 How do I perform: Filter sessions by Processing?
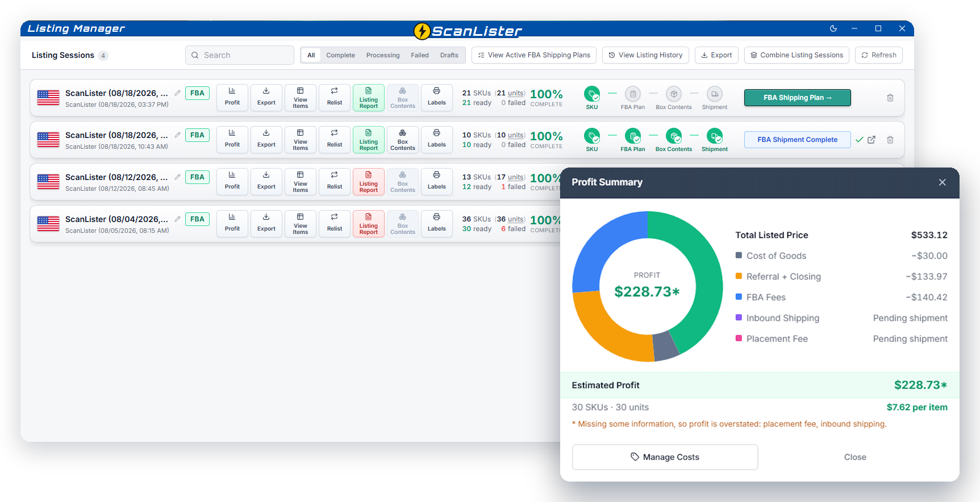[x=383, y=55]
